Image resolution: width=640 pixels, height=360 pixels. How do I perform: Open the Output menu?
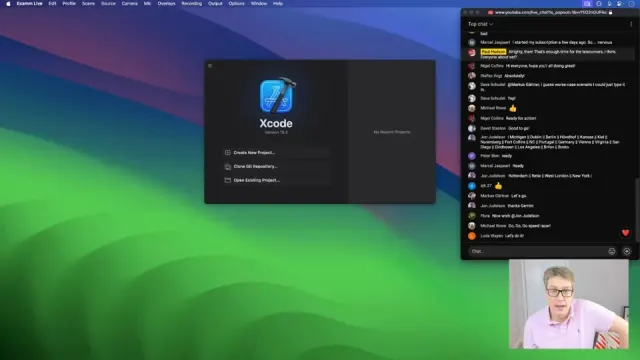click(215, 4)
